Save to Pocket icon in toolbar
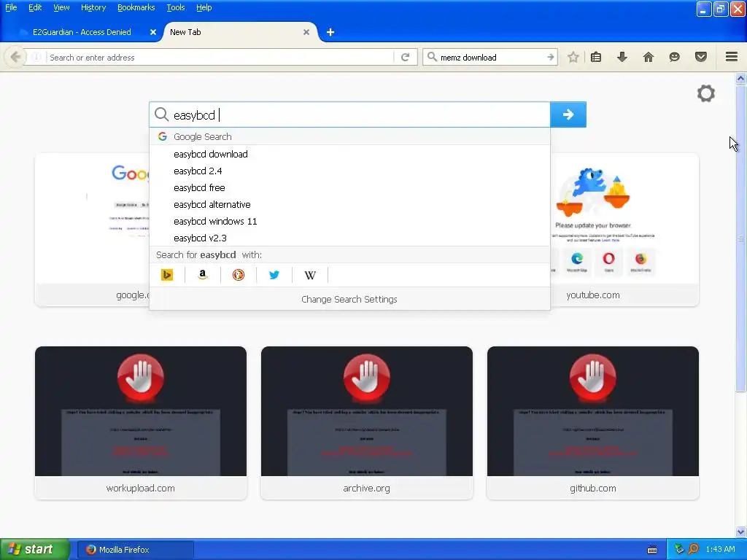 click(x=701, y=57)
